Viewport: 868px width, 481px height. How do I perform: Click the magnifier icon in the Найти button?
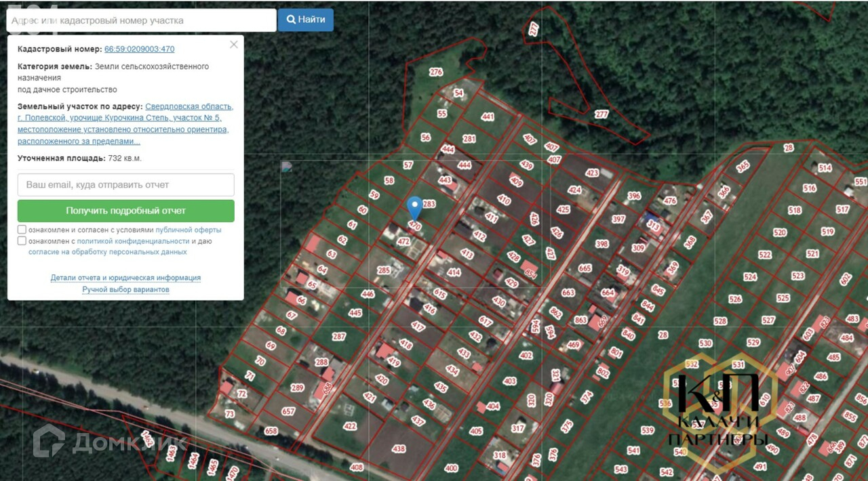(291, 20)
